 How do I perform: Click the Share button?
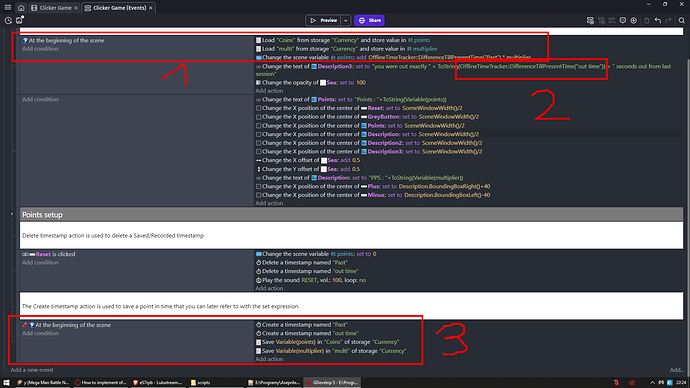point(369,20)
